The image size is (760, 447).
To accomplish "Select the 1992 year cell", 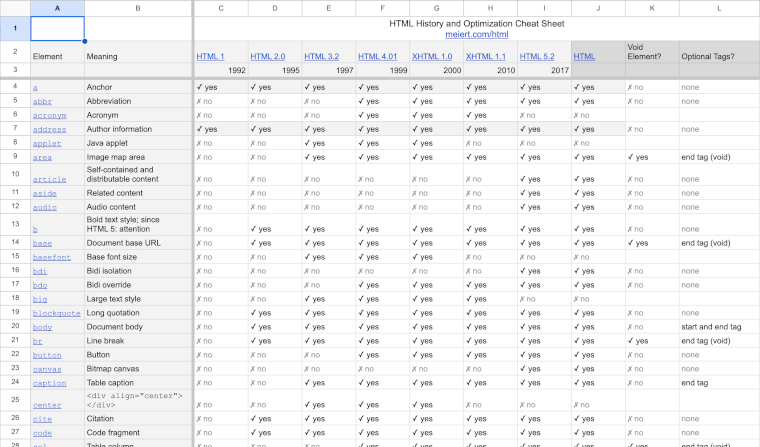I will (x=220, y=71).
